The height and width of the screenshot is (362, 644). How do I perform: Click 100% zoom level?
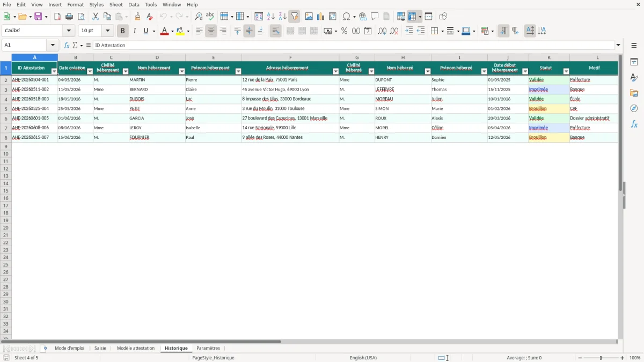[635, 358]
